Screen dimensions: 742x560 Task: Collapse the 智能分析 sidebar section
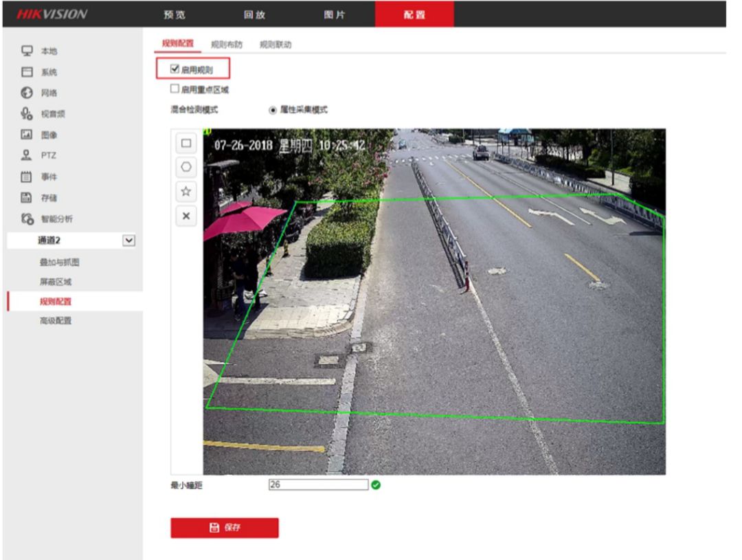pyautogui.click(x=56, y=219)
